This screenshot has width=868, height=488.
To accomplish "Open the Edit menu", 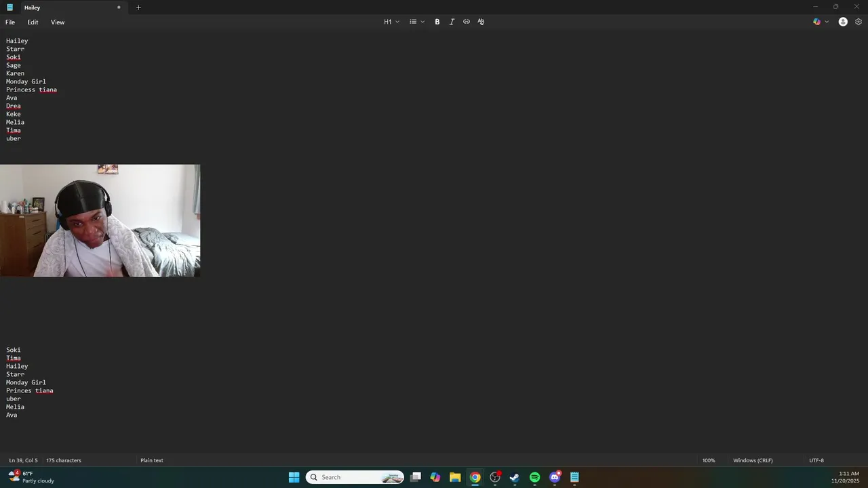I will click(33, 22).
